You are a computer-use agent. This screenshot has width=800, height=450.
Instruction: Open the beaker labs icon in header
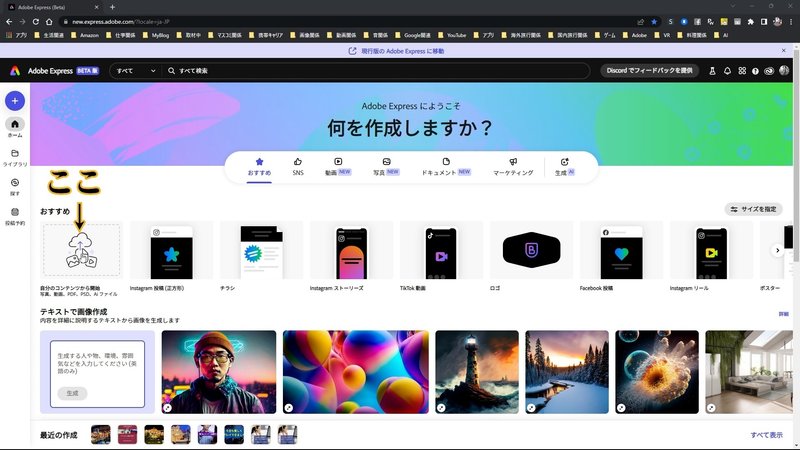pyautogui.click(x=712, y=71)
